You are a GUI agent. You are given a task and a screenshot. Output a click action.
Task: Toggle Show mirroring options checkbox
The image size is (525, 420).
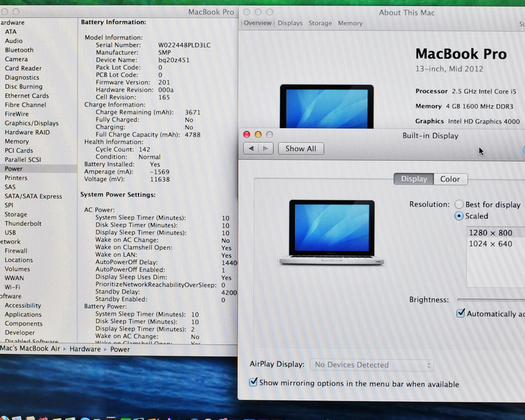[x=253, y=382]
